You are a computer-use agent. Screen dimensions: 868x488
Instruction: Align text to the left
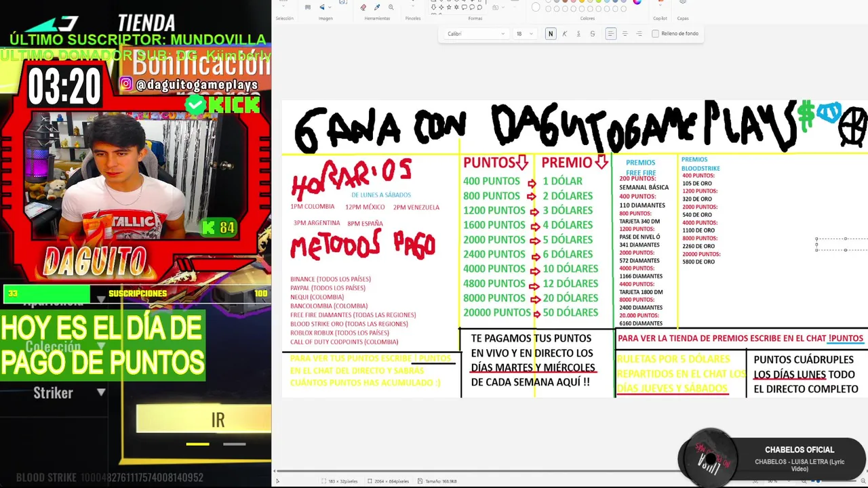611,34
